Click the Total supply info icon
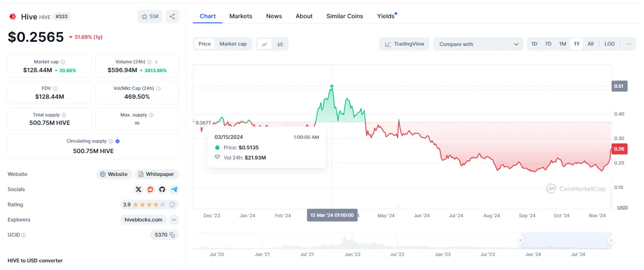The width and height of the screenshot is (644, 270). tap(64, 115)
